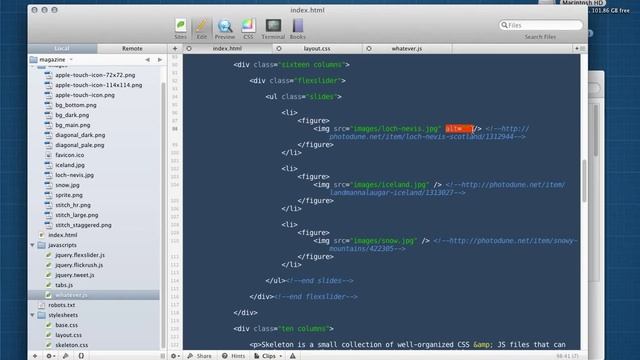Viewport: 640px width, 360px height.
Task: Select jquery.flickrush.js file
Action: 79,265
